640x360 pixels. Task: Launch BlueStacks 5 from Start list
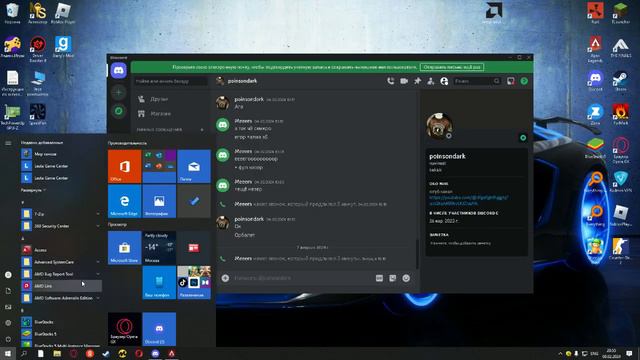pos(61,334)
